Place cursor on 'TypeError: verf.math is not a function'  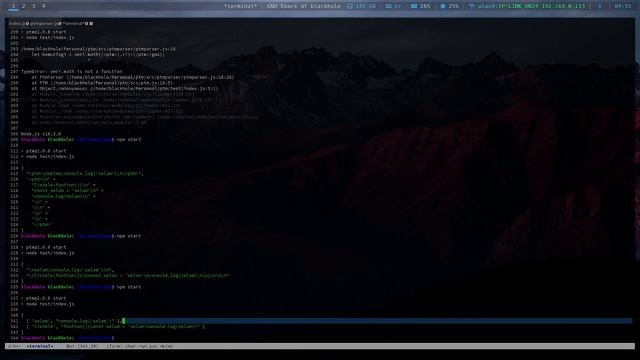click(x=71, y=71)
